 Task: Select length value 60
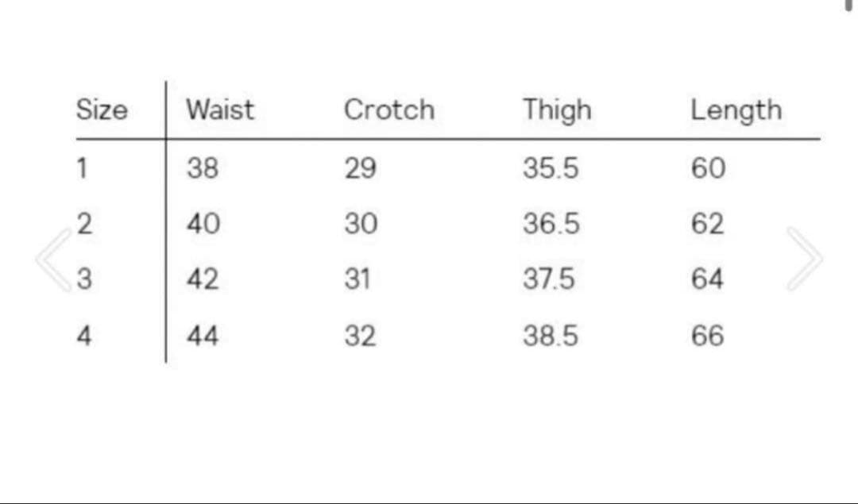point(708,168)
